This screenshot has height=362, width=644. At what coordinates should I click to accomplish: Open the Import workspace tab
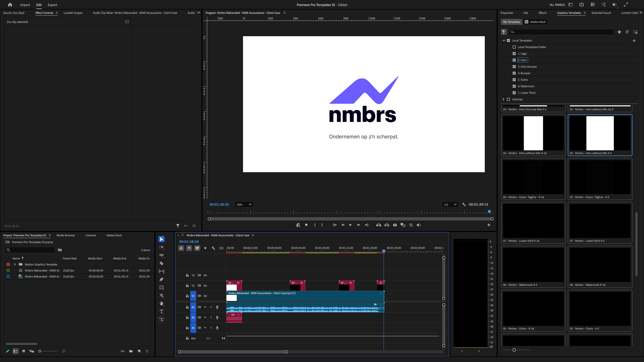coord(25,5)
